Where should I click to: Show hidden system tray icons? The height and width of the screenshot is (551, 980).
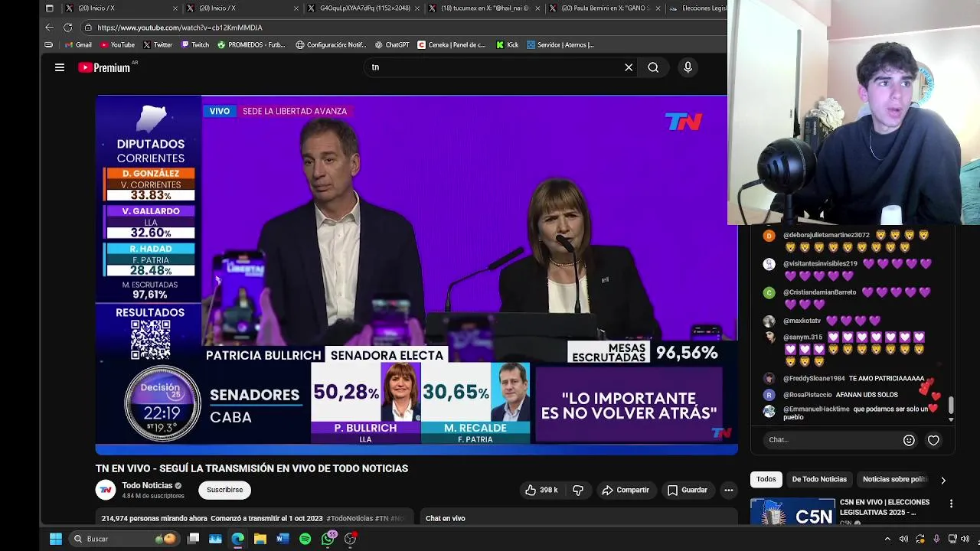(887, 539)
